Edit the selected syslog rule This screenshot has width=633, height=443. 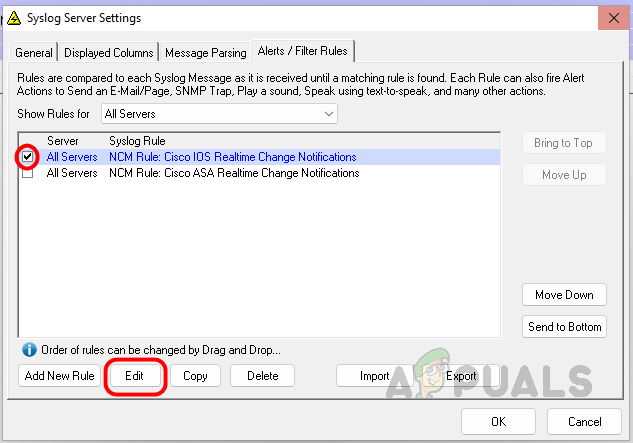134,376
